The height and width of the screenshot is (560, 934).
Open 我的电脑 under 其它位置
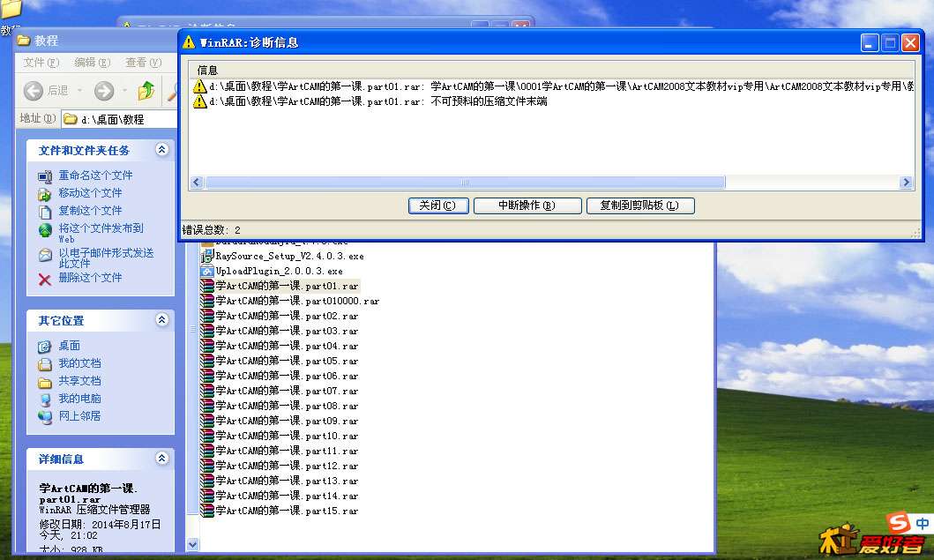(x=80, y=398)
